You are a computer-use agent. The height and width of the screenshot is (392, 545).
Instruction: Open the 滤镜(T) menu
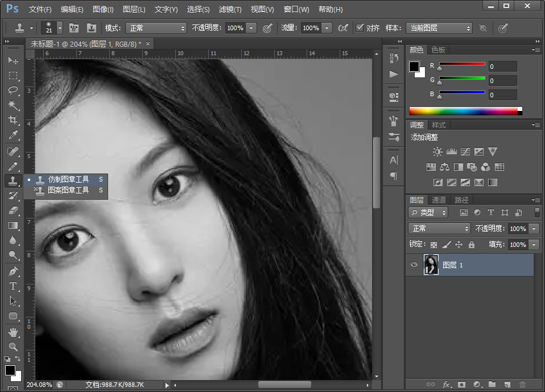coord(230,9)
